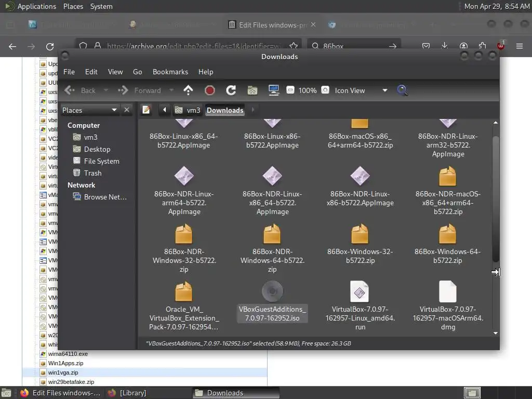This screenshot has height=399, width=532.
Task: Open the Places menu in top panel
Action: pyautogui.click(x=73, y=6)
